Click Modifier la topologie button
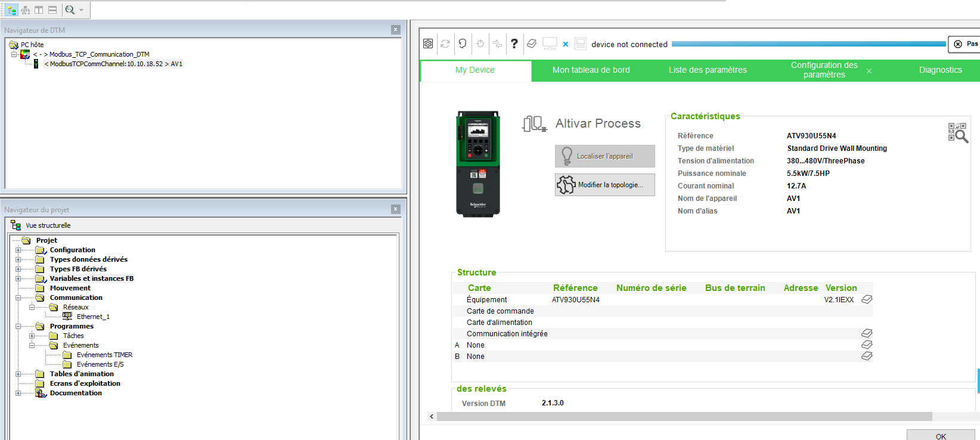The image size is (980, 440). (x=604, y=185)
